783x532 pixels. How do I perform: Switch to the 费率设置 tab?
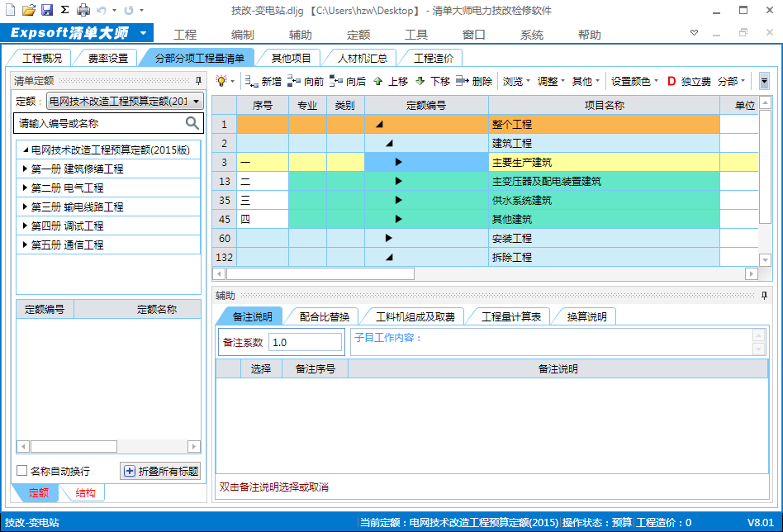coord(108,58)
